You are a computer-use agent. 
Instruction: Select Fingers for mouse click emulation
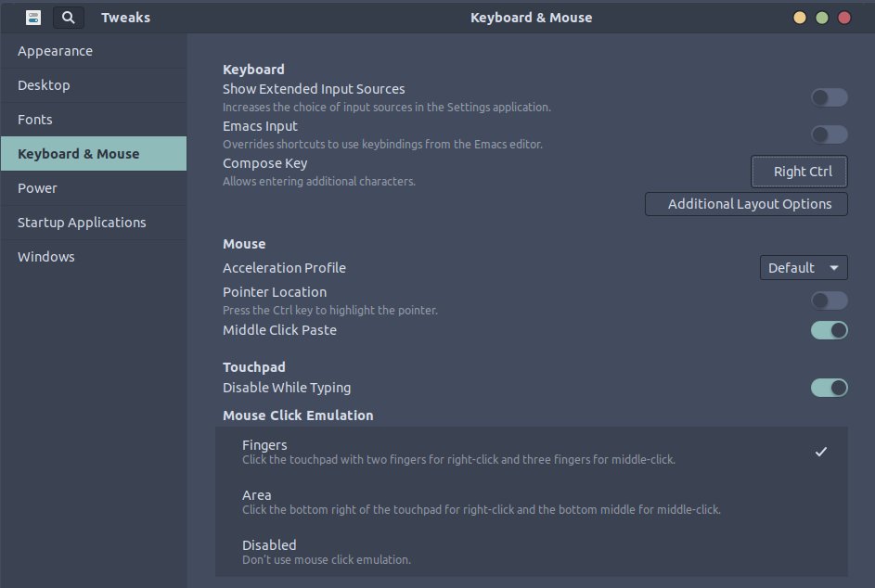tap(532, 451)
